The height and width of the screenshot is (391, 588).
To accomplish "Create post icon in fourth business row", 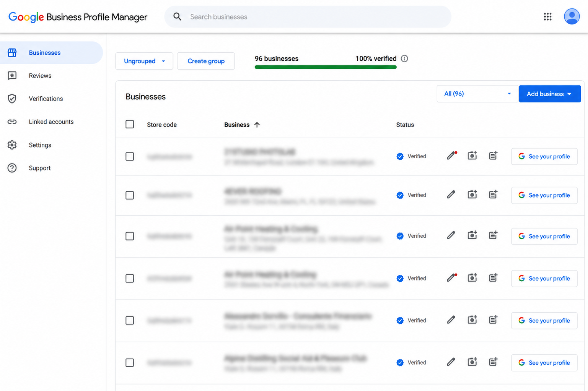I will tap(493, 278).
